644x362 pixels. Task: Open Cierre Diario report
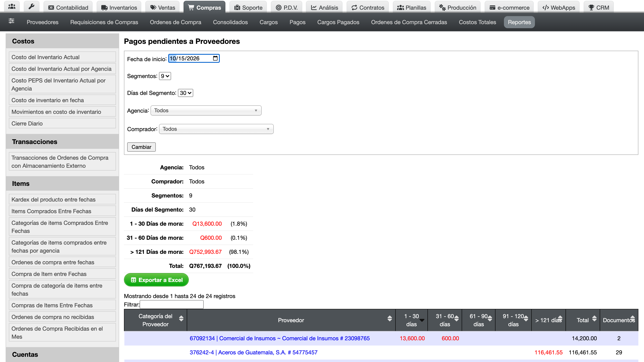click(x=62, y=123)
